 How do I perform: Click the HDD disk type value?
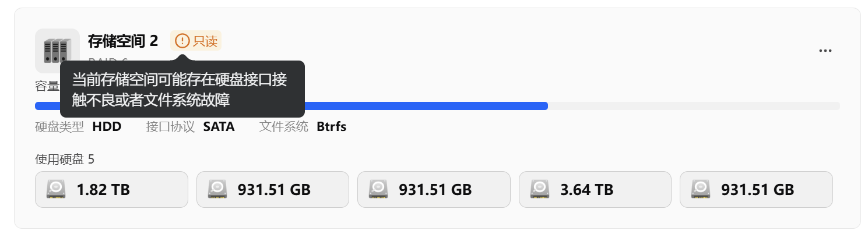coord(107,126)
